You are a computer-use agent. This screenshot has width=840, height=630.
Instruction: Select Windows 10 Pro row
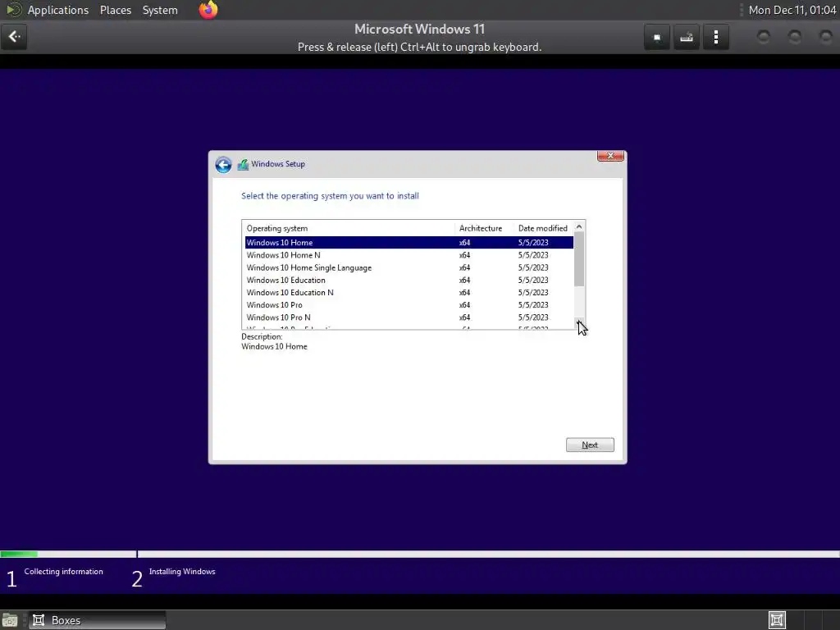pos(409,305)
